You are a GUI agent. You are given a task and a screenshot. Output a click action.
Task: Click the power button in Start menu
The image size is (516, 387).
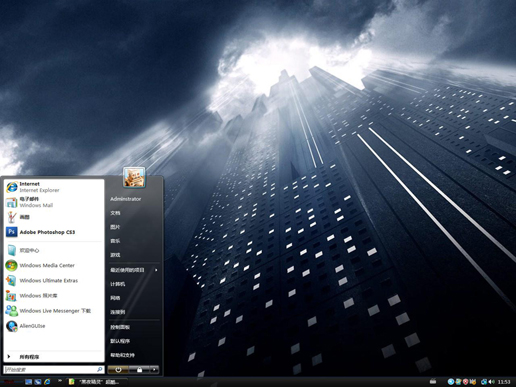[118, 370]
